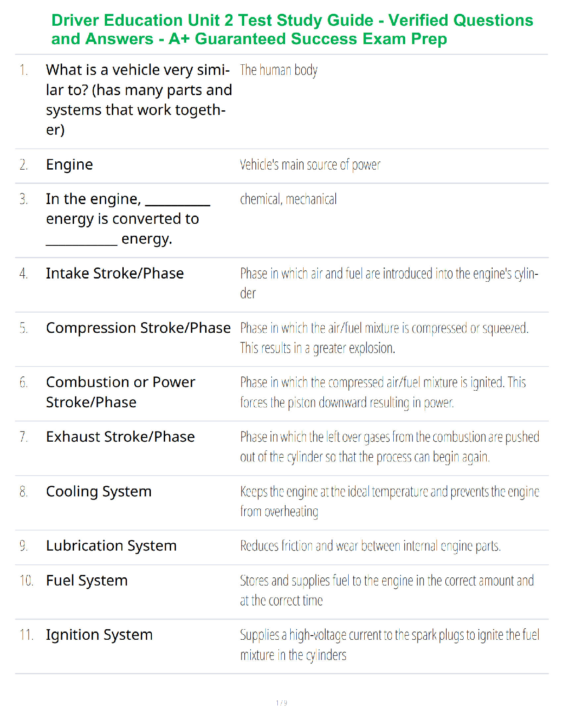Select 'Combustion or Power Stroke/Phase' term
This screenshot has width=563, height=728.
[x=121, y=392]
